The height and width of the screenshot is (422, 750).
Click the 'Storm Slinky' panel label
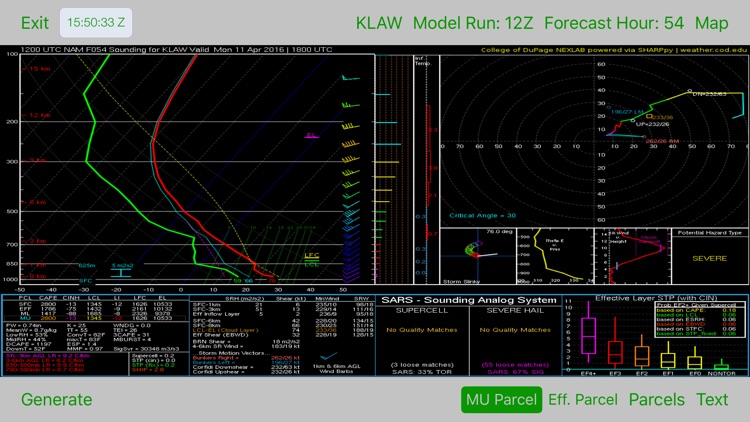[x=461, y=281]
